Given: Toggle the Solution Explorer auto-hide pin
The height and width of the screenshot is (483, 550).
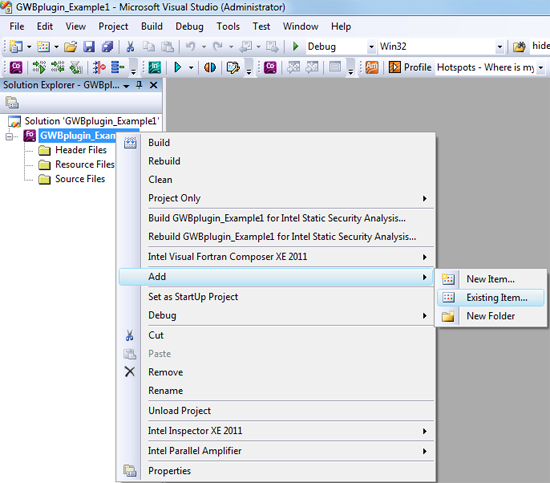Looking at the screenshot, I should pos(139,85).
